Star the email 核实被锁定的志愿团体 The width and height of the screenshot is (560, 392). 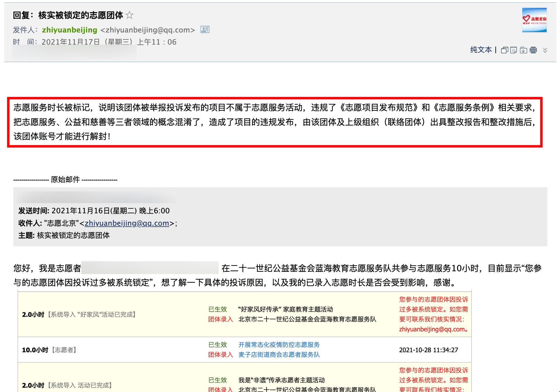point(129,15)
